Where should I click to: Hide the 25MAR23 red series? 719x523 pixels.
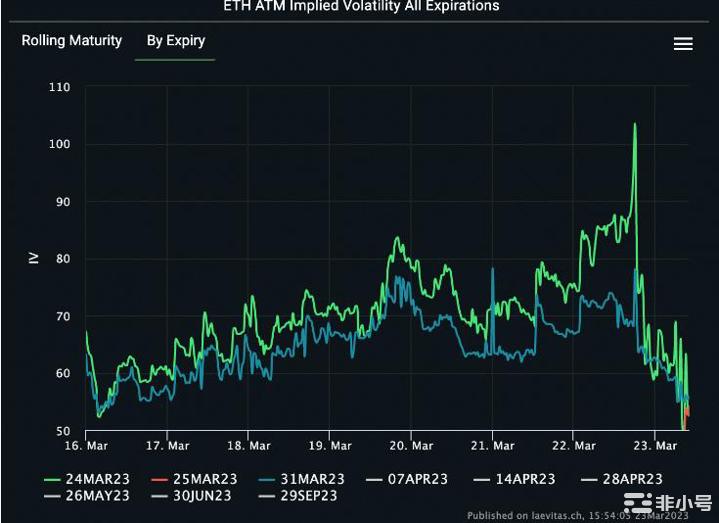(x=199, y=479)
